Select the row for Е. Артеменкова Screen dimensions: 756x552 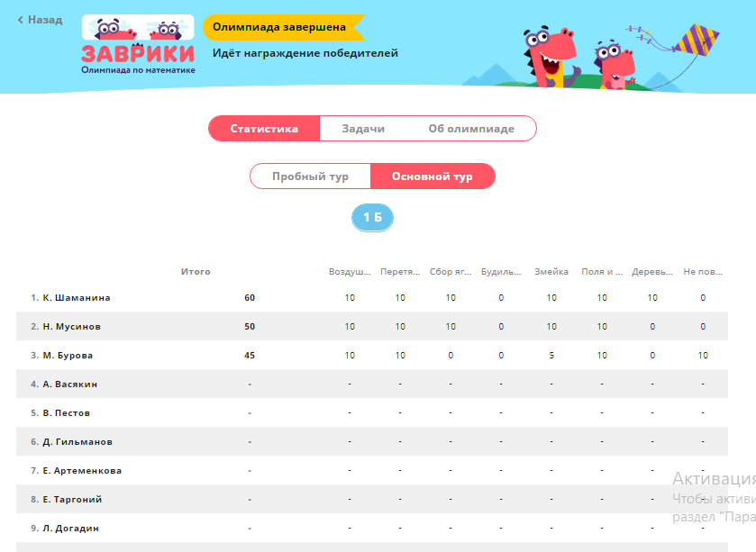pyautogui.click(x=82, y=470)
